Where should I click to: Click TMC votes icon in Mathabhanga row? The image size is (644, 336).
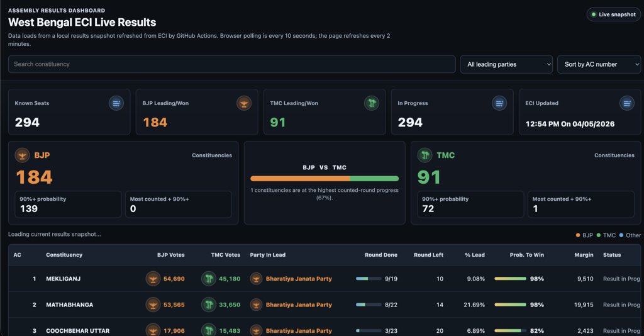(x=209, y=305)
